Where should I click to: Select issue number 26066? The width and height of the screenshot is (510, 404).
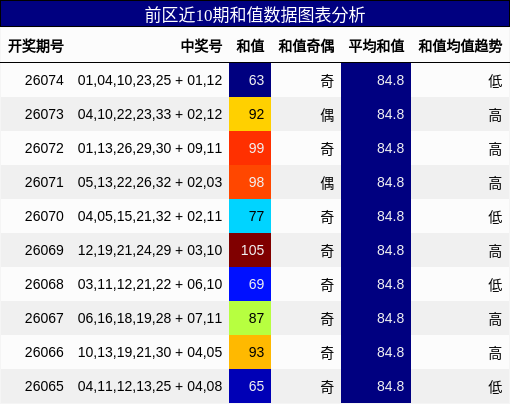coord(44,352)
